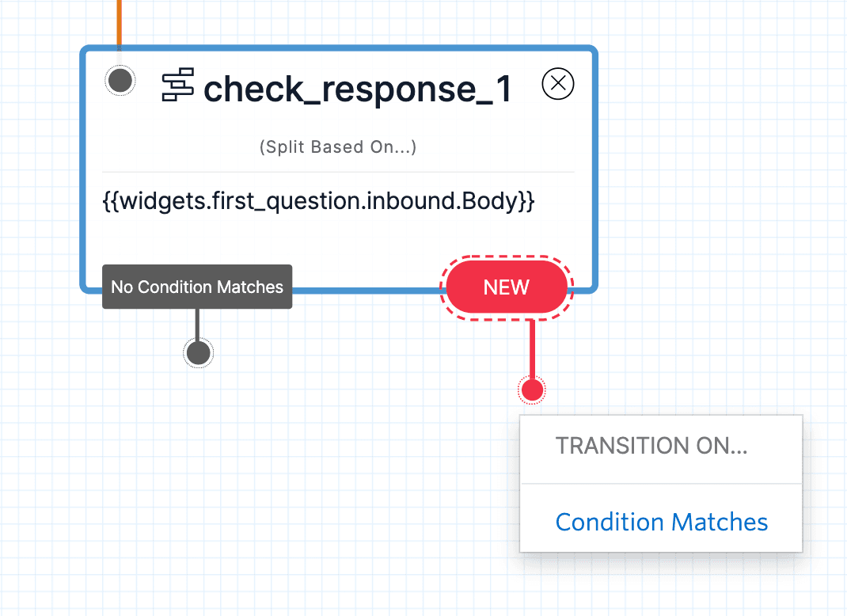Click the No Condition Matches transition label

[x=196, y=287]
